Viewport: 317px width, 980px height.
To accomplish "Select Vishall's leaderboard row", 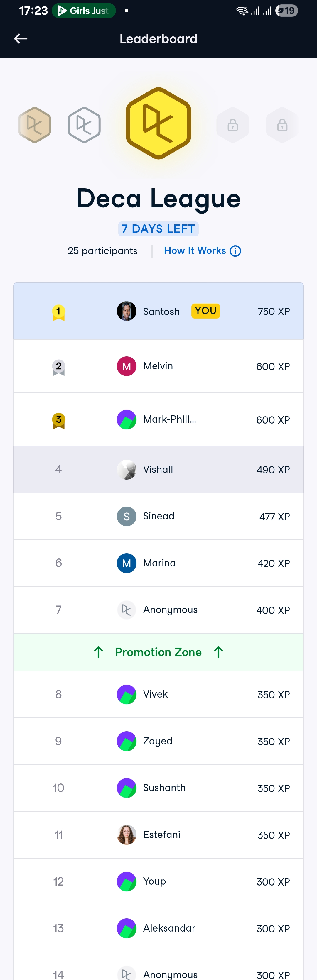I will (158, 469).
